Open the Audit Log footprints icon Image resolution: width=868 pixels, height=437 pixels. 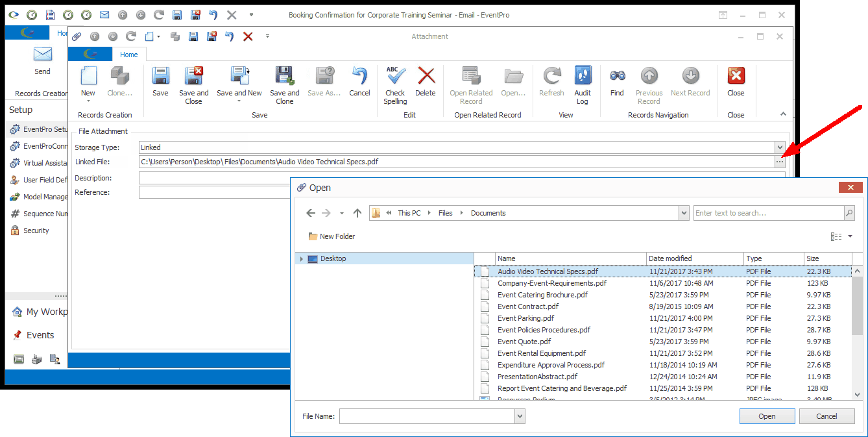point(583,75)
